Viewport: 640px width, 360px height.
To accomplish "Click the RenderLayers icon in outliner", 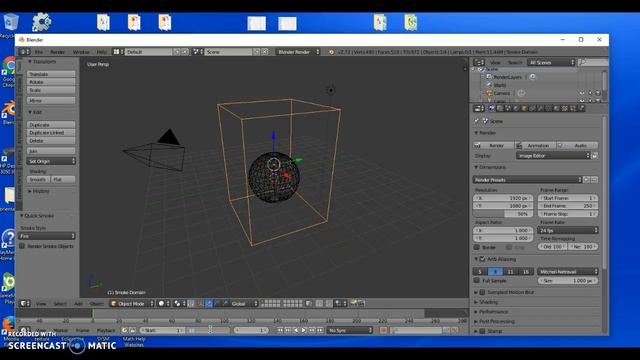I will point(489,77).
